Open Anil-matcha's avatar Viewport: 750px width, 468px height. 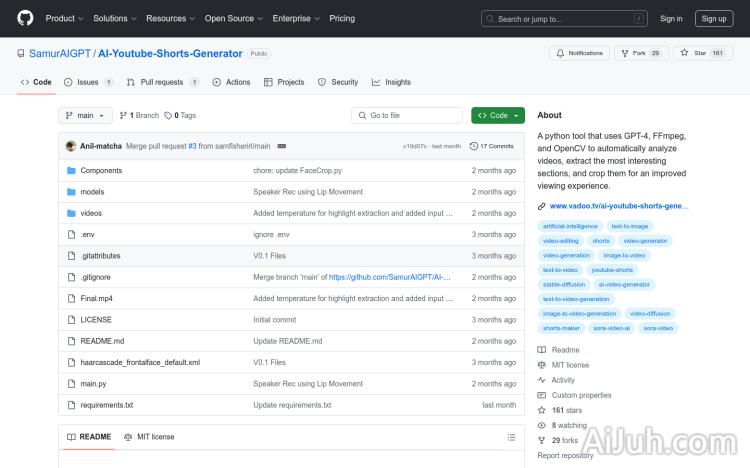[71, 146]
